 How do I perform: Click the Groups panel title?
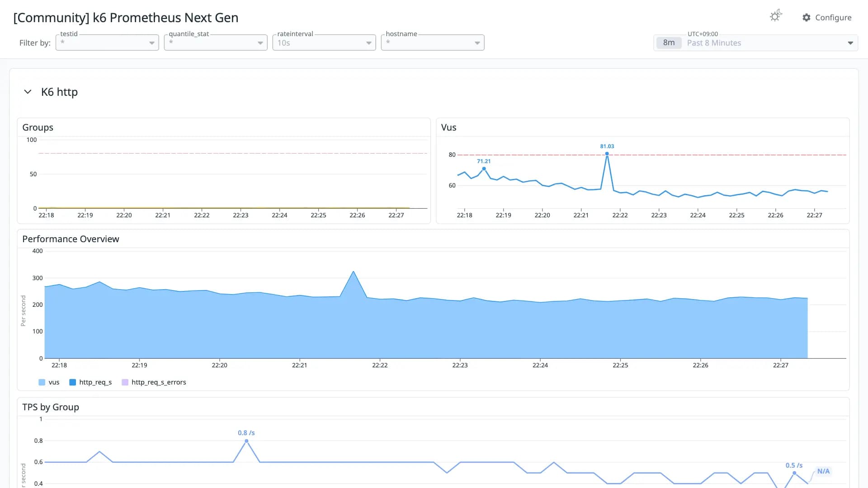tap(38, 127)
